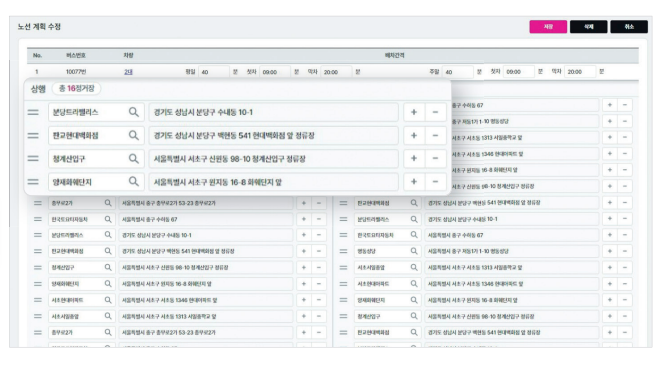
Task: Grab drag handle of left-list 양재화훼단지 row
Action: (x=38, y=284)
